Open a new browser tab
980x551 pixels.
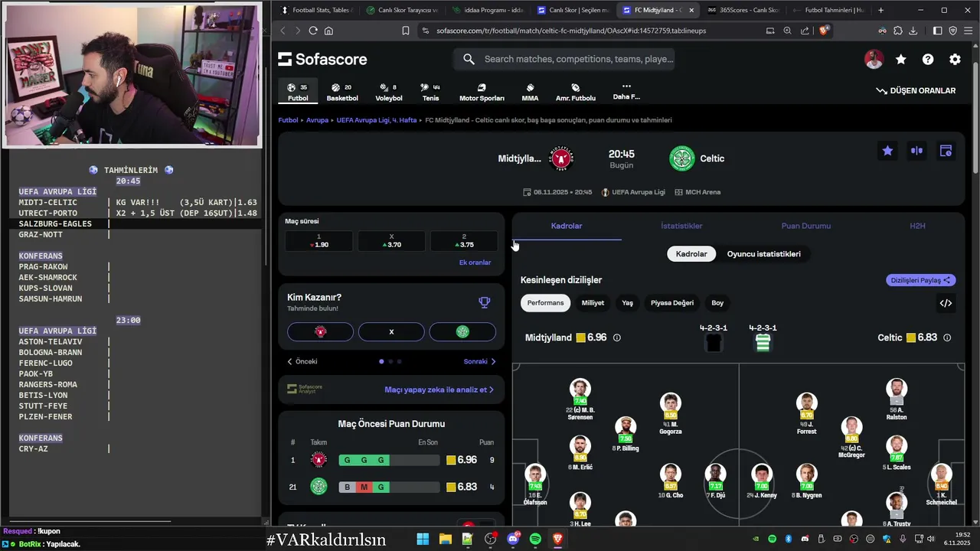pyautogui.click(x=880, y=10)
